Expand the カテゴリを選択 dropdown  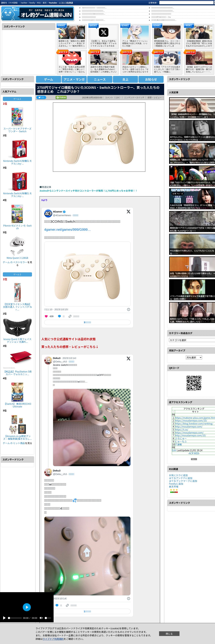192,340
